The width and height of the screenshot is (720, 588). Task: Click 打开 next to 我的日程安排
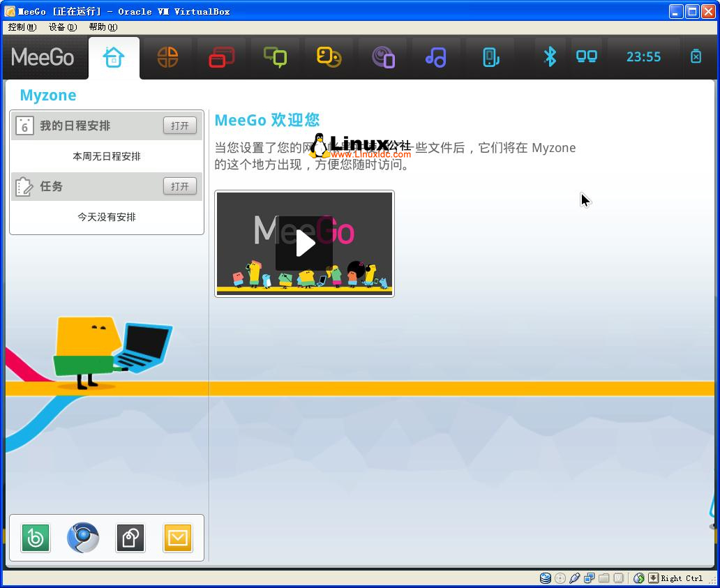179,126
